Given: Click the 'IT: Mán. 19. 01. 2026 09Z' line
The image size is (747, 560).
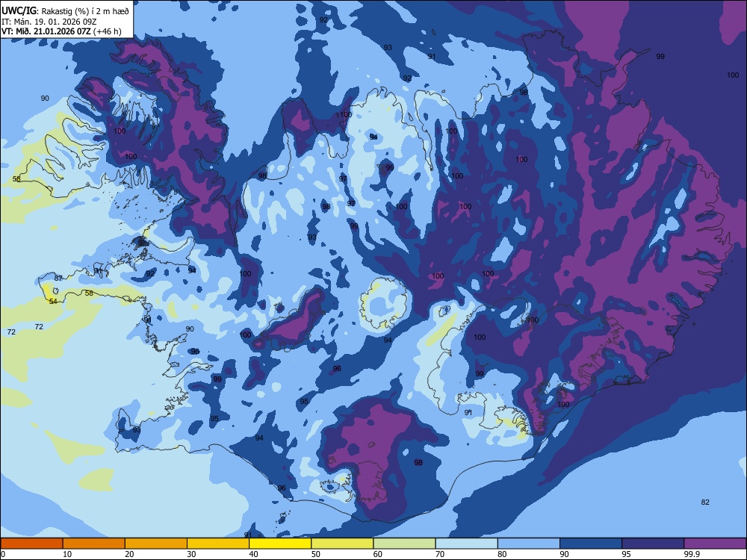Looking at the screenshot, I should coord(49,22).
